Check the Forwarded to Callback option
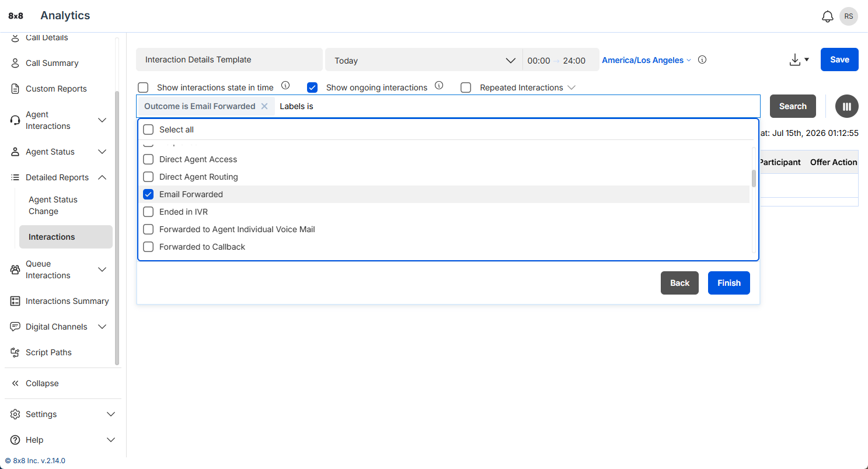The width and height of the screenshot is (868, 469). coord(148,247)
